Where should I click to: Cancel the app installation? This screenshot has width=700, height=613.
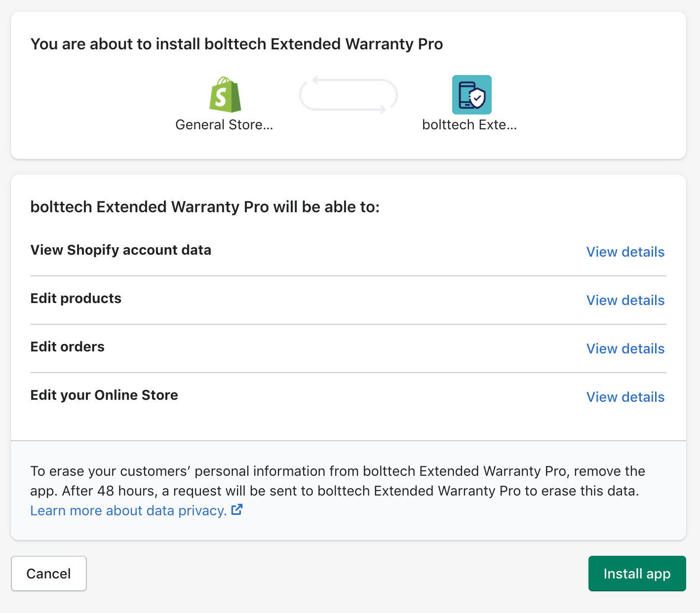click(x=49, y=574)
